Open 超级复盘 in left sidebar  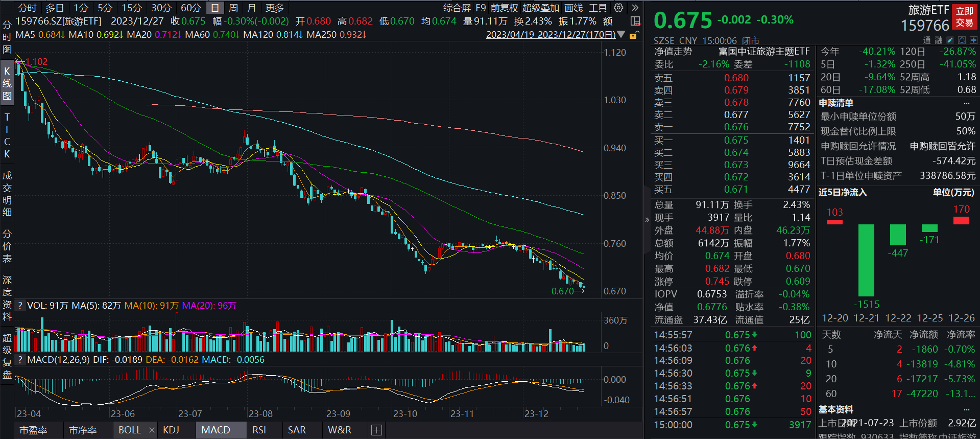pos(7,356)
